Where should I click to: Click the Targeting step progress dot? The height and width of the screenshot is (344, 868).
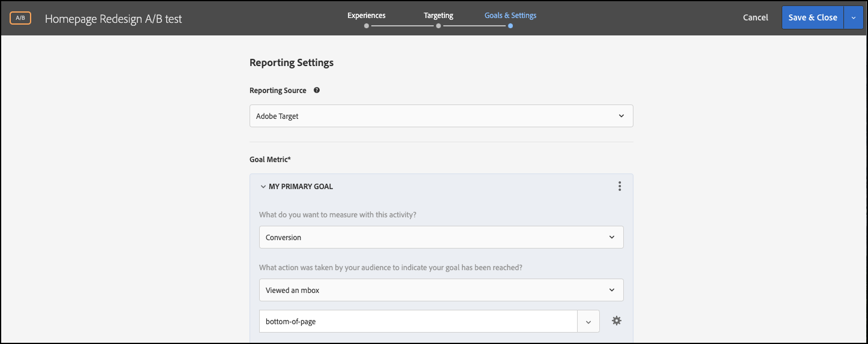tap(438, 26)
